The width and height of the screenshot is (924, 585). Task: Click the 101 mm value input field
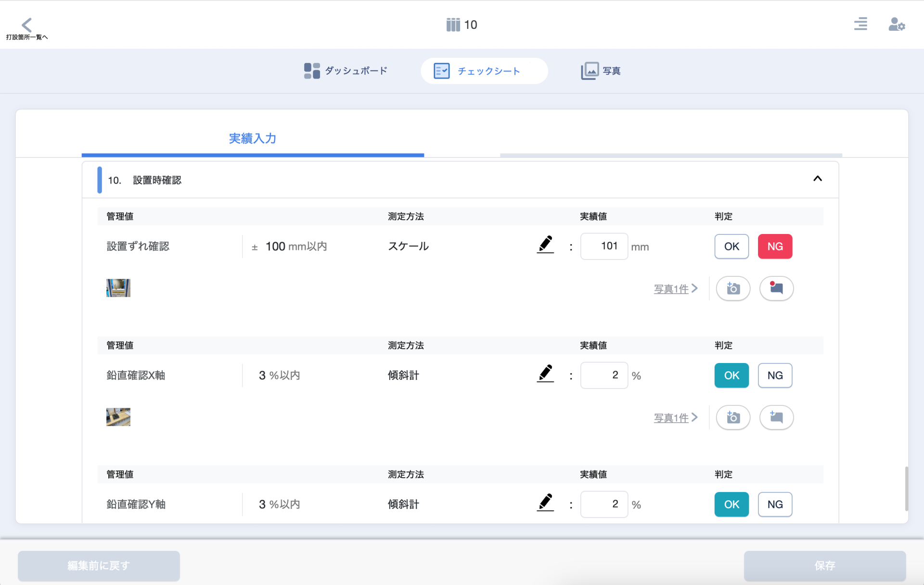coord(603,247)
